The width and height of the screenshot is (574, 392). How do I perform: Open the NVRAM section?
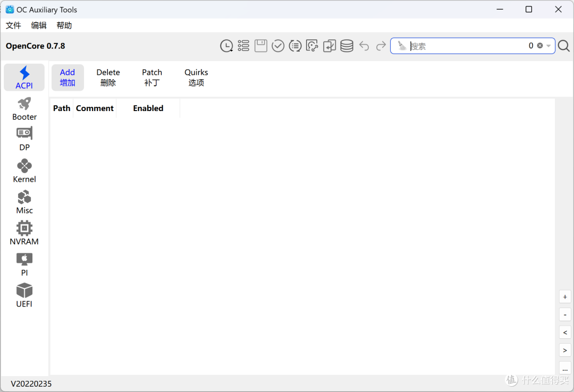pos(24,234)
